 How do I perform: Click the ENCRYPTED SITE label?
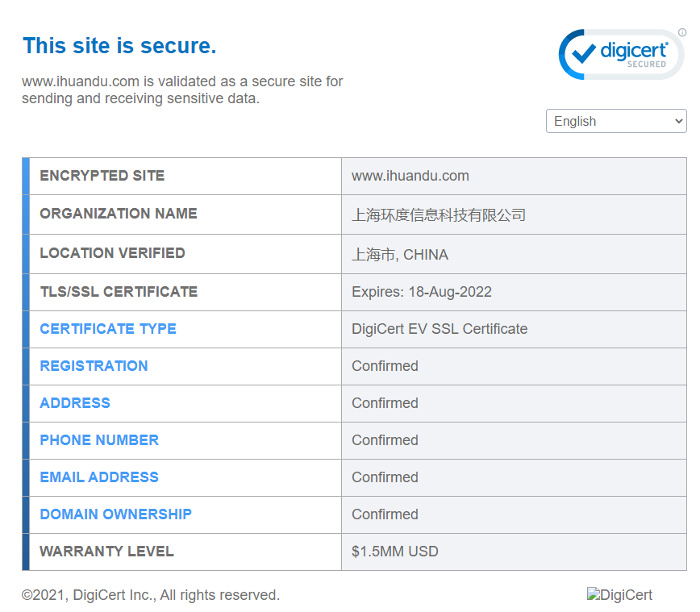pos(102,176)
